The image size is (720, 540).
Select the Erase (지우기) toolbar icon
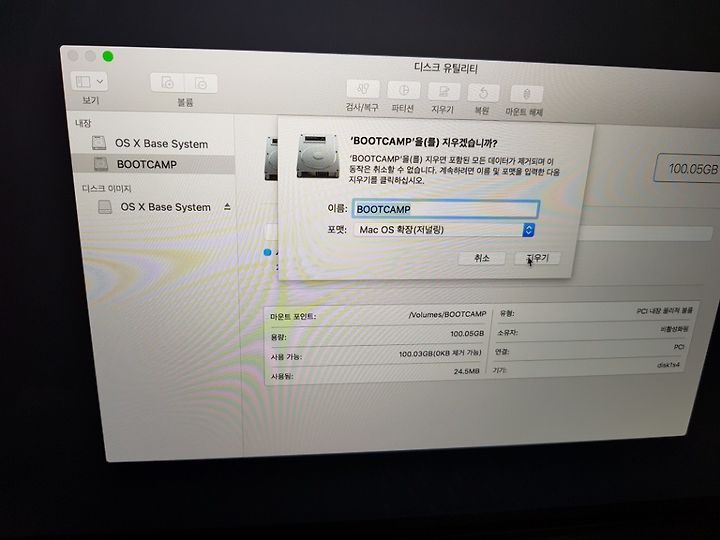click(444, 92)
